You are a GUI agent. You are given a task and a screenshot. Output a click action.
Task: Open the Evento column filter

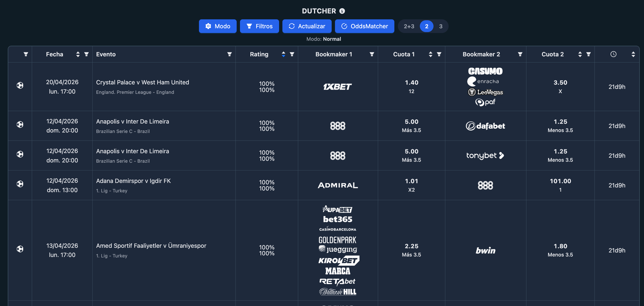click(x=230, y=54)
